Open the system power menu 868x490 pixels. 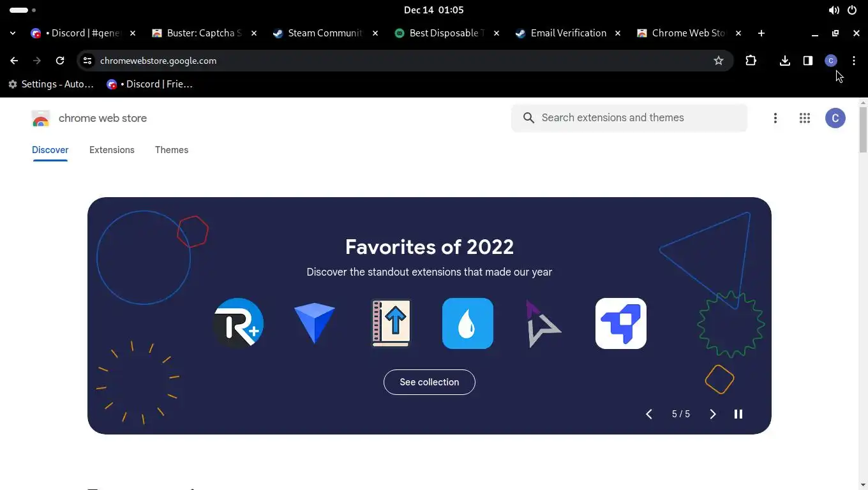852,10
